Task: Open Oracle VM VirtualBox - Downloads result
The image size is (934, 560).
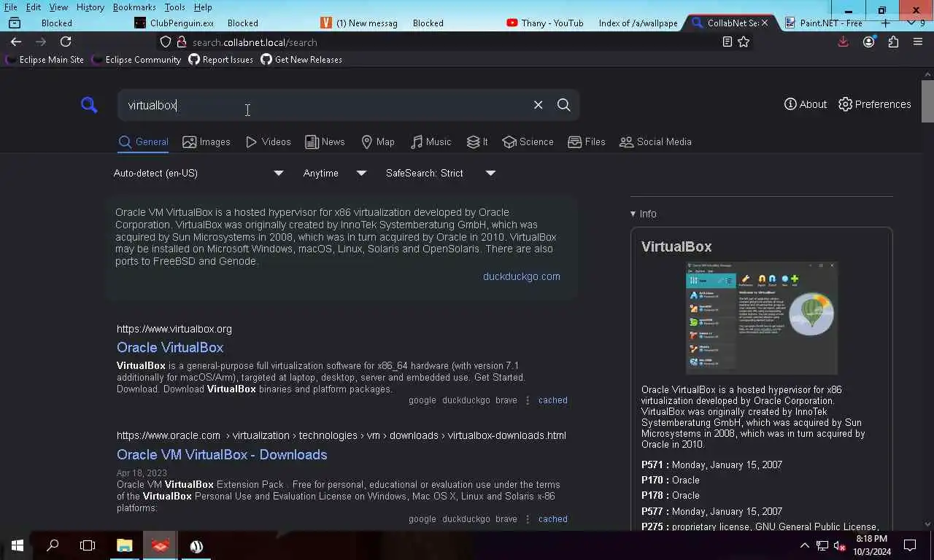Action: click(222, 454)
